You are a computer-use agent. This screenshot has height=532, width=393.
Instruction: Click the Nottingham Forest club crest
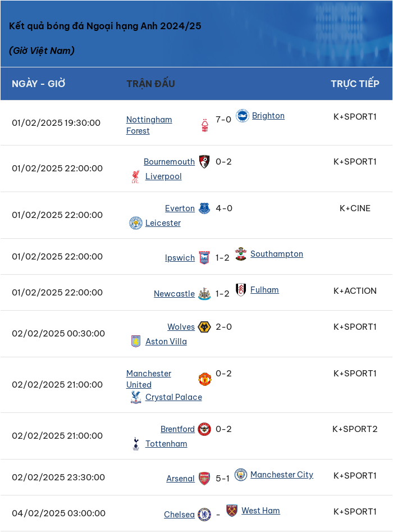pyautogui.click(x=205, y=125)
